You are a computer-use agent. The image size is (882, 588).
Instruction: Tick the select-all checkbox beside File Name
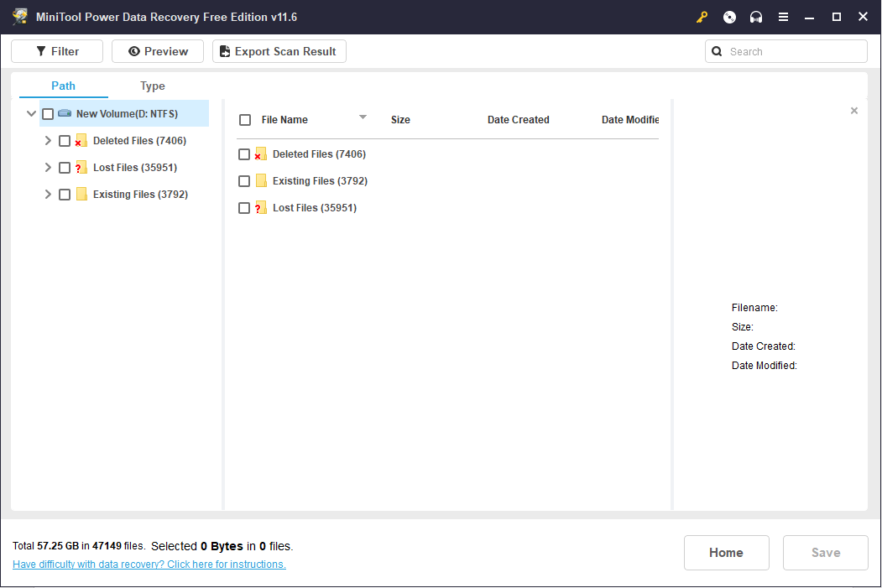[x=245, y=119]
